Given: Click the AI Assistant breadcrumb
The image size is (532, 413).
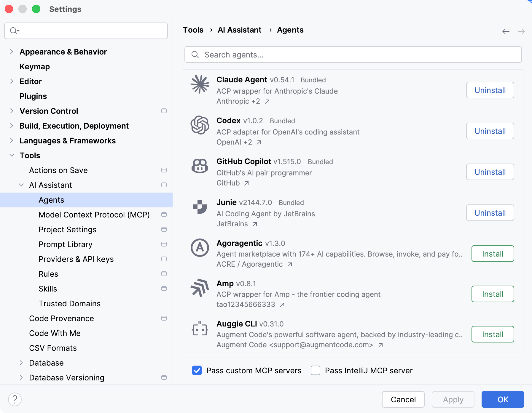Looking at the screenshot, I should tap(240, 30).
